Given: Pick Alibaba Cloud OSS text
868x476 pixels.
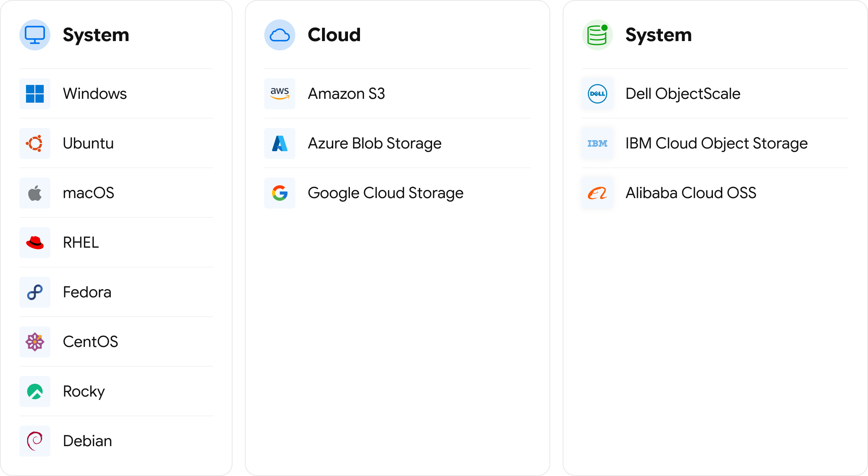Looking at the screenshot, I should pos(691,193).
